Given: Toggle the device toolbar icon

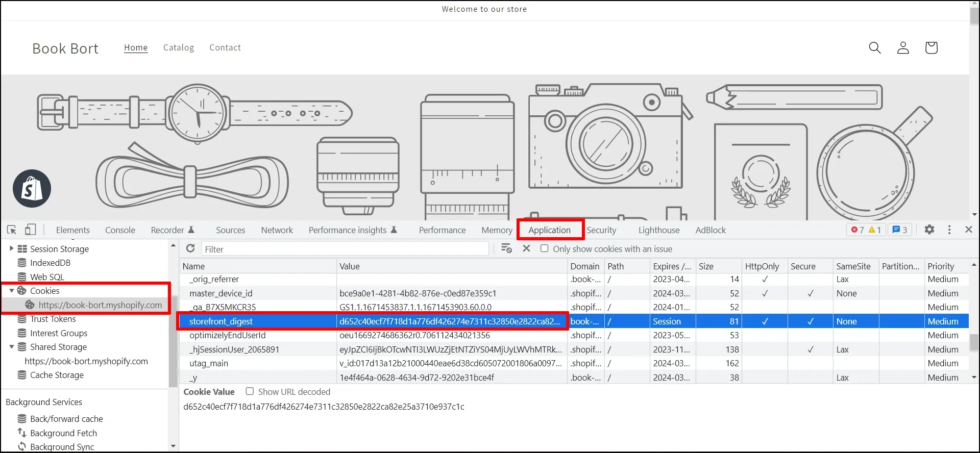Looking at the screenshot, I should tap(31, 230).
